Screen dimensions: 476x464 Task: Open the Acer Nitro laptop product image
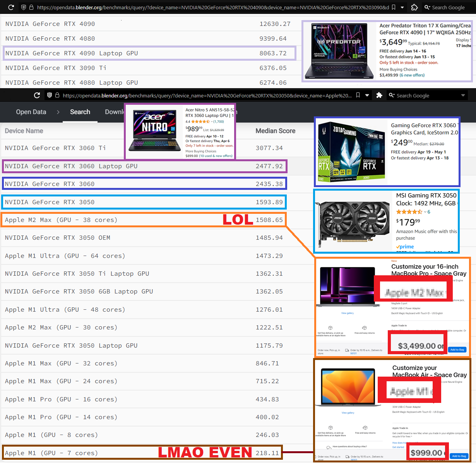(155, 131)
